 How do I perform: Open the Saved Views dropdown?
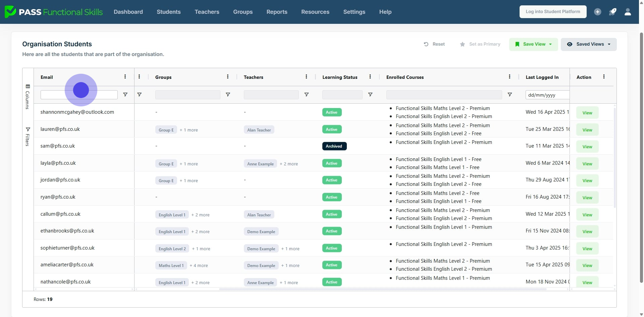pyautogui.click(x=588, y=44)
